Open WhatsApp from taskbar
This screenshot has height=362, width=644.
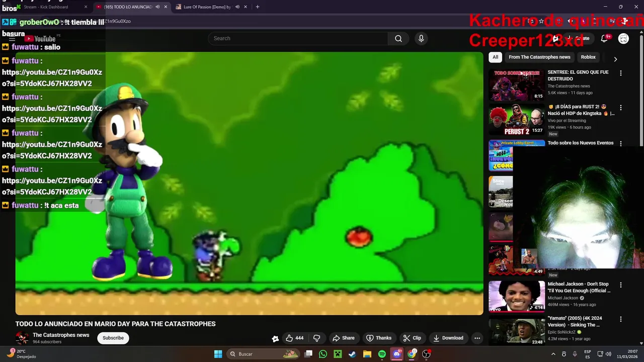(x=323, y=354)
